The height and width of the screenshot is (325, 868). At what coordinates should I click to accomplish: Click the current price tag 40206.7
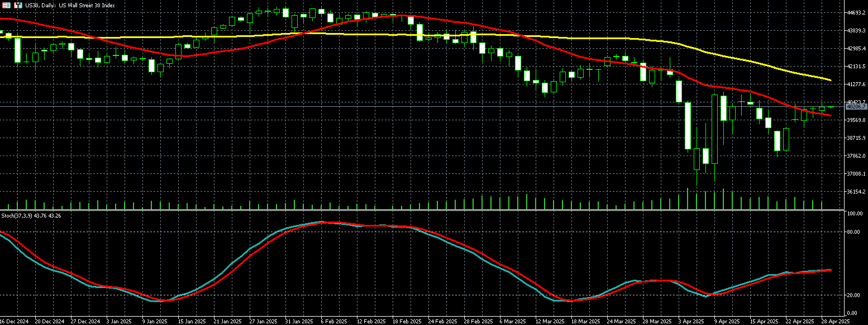coord(856,106)
